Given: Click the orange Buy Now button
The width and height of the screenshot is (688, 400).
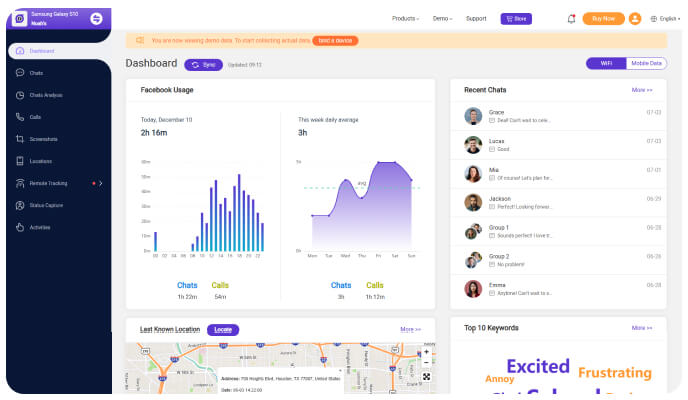Looking at the screenshot, I should point(603,18).
